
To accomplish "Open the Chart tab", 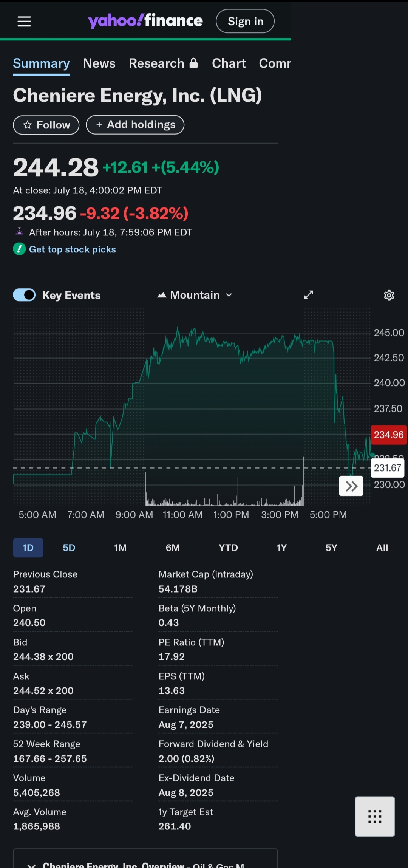I will [229, 63].
